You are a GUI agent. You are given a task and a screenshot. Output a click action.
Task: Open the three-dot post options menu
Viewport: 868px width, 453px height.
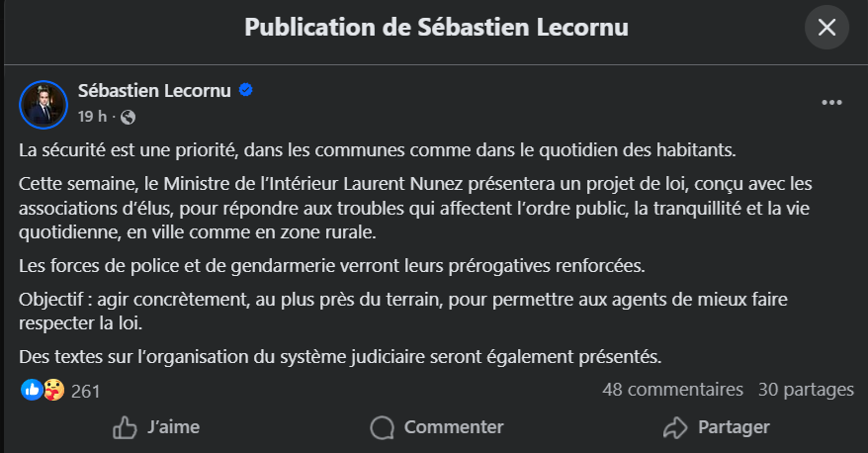(832, 103)
